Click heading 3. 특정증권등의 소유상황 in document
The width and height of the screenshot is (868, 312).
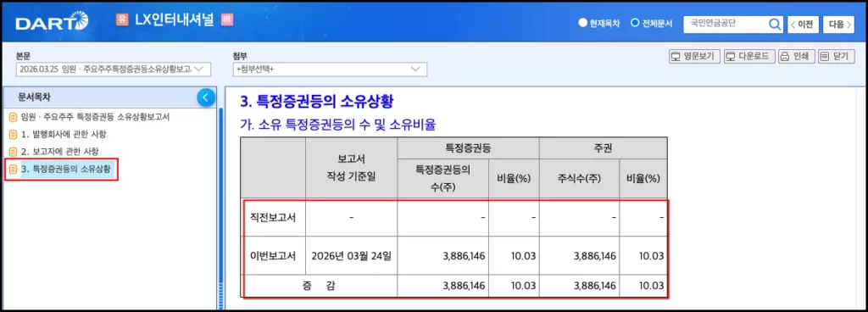click(x=317, y=101)
